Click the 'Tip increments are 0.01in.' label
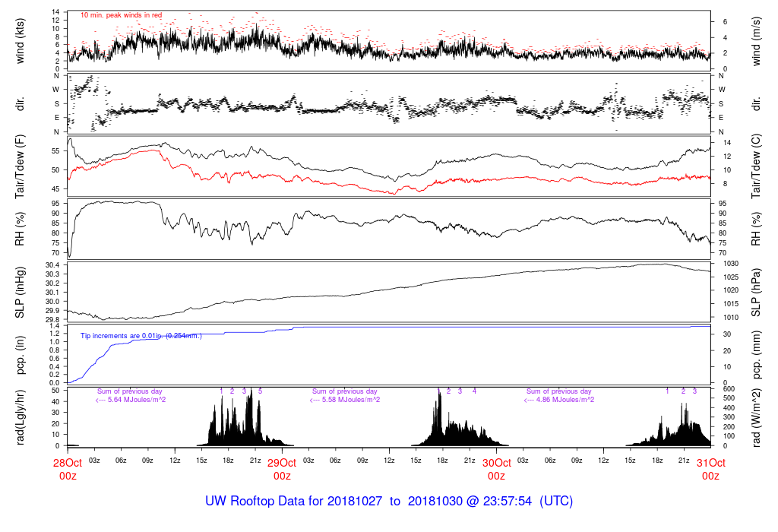This screenshot has width=778, height=532. pos(122,336)
